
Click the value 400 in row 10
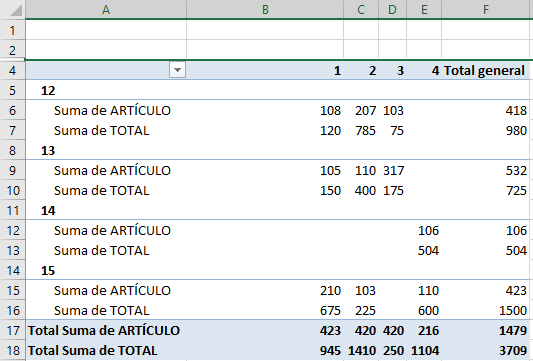tap(365, 190)
